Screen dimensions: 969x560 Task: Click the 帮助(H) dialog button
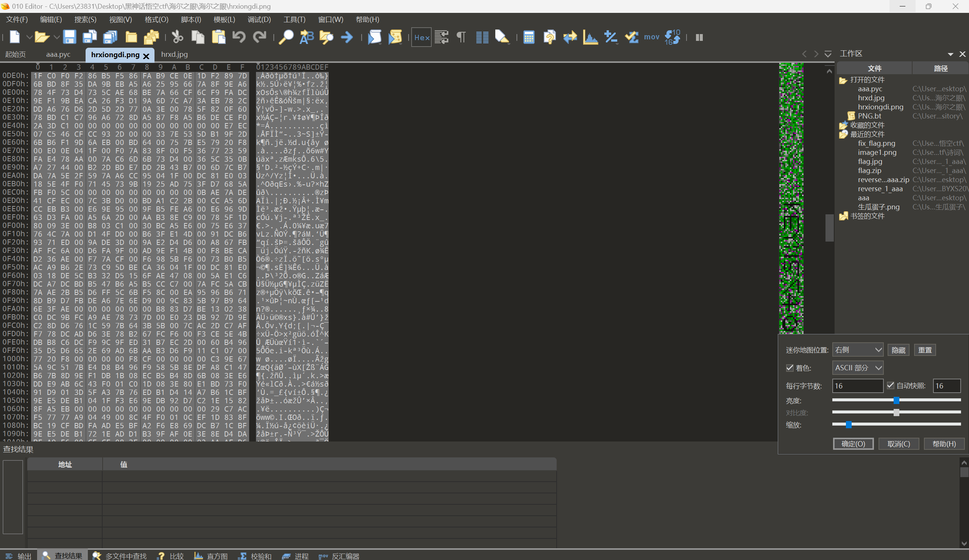pos(944,444)
